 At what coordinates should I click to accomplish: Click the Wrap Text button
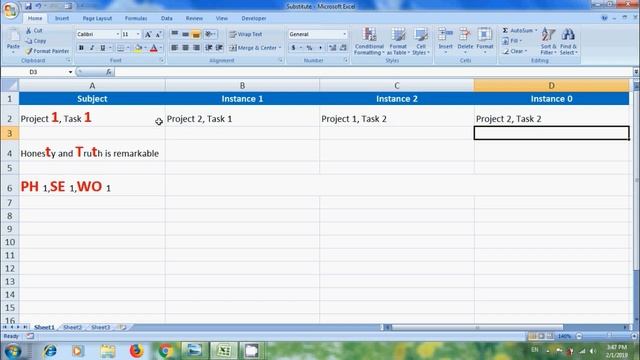[245, 34]
